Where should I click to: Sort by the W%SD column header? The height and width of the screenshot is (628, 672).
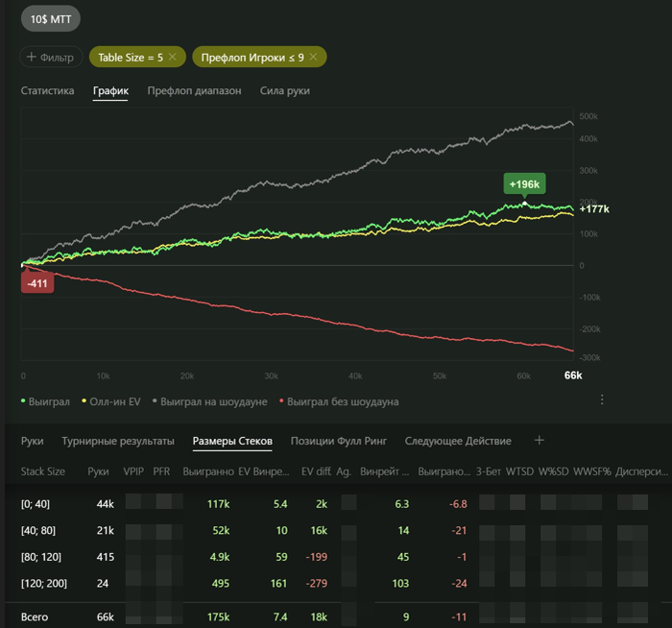pyautogui.click(x=553, y=471)
